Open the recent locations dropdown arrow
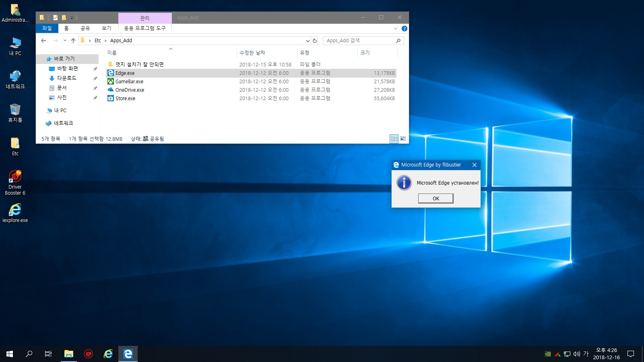This screenshot has height=362, width=644. 65,41
